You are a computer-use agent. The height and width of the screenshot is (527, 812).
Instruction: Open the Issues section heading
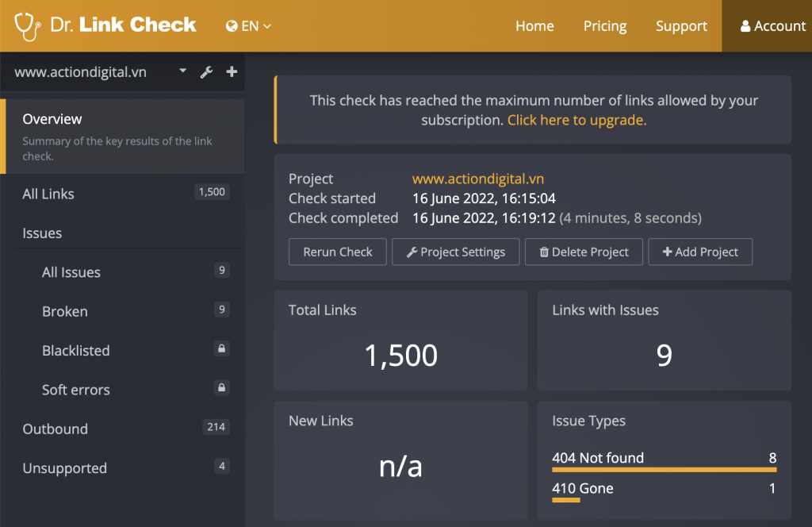coord(42,233)
